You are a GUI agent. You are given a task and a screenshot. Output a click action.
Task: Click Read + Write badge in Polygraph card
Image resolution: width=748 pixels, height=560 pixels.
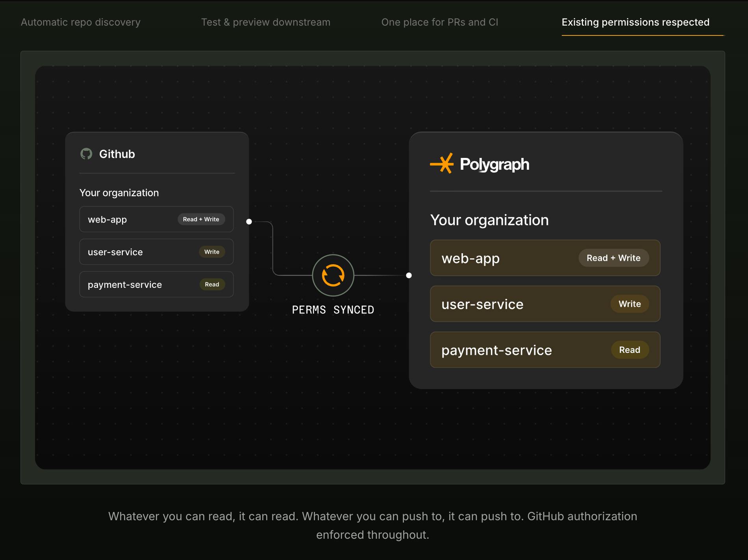[x=614, y=258]
